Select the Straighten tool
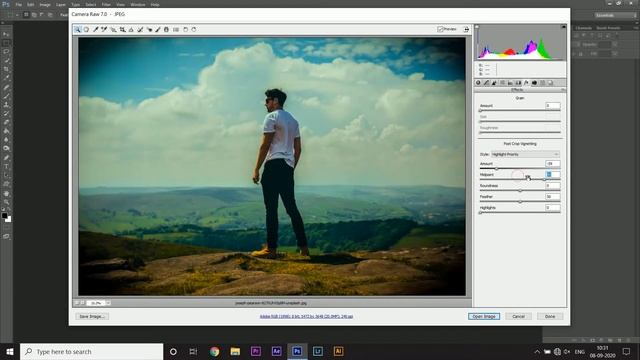640x360 pixels. click(131, 29)
